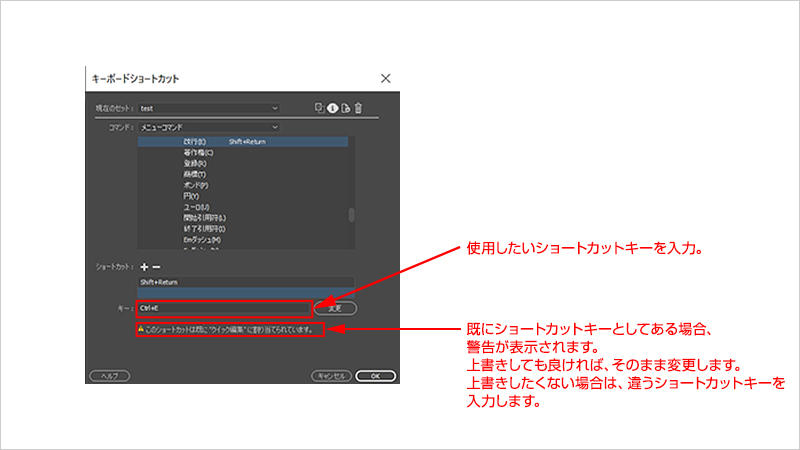Screen dimensions: 800x450
Task: Confirm with the OK button
Action: tap(376, 376)
